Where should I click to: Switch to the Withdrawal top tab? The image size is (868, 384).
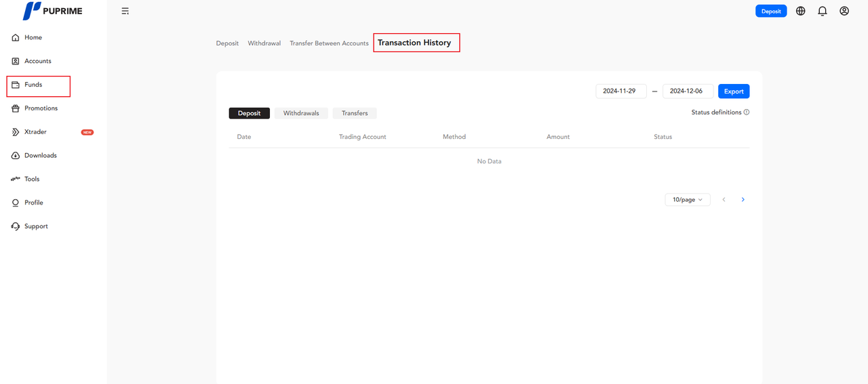[264, 43]
